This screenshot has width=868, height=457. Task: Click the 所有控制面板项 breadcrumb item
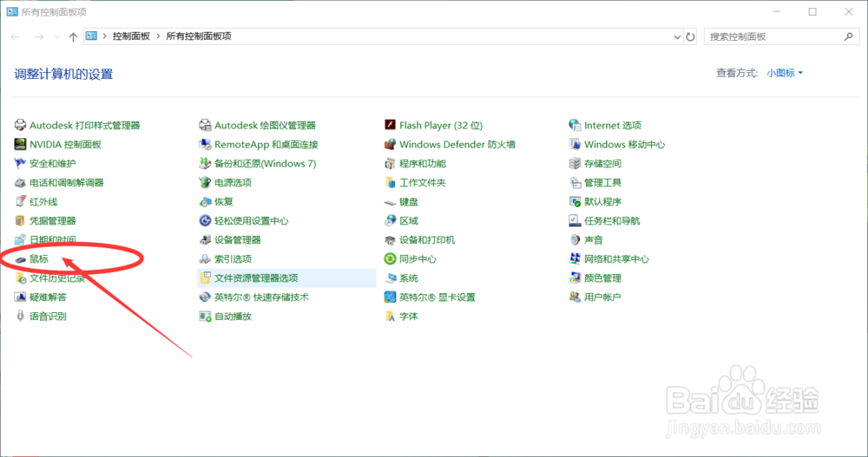click(199, 36)
